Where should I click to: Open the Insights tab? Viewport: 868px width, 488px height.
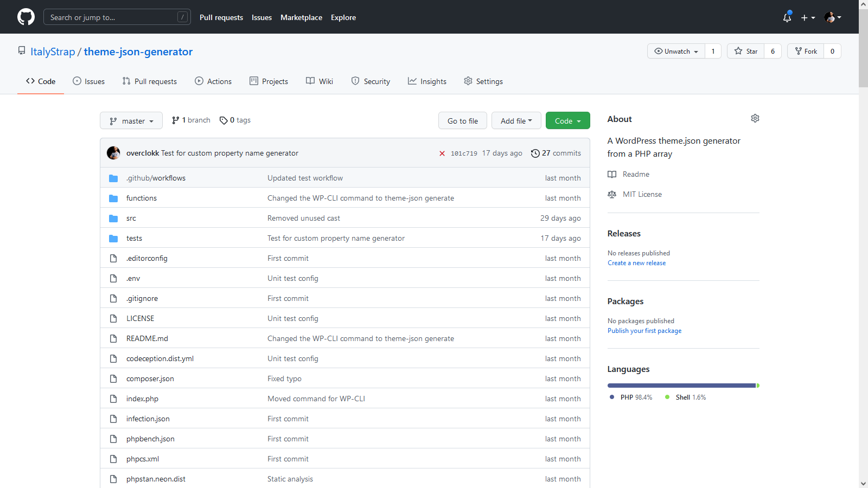click(427, 81)
